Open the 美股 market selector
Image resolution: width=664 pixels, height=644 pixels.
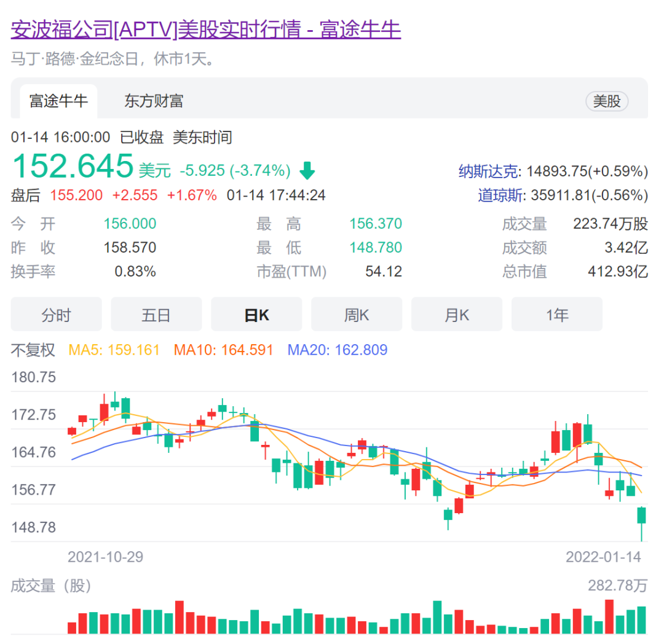[x=607, y=101]
